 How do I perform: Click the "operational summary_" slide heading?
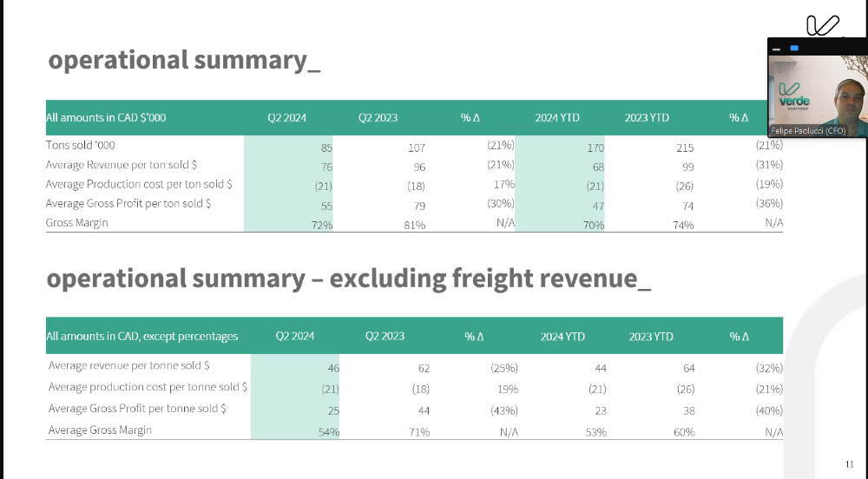[x=184, y=61]
